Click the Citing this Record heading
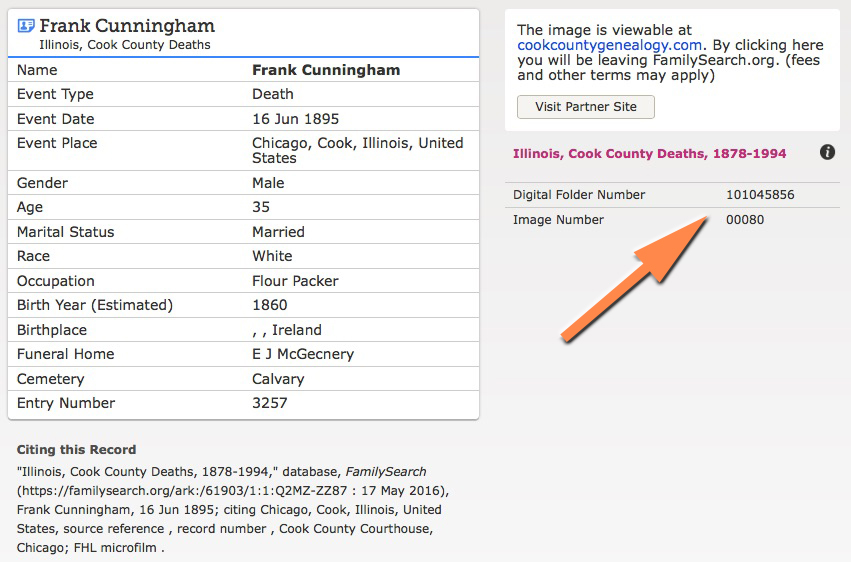 76,450
